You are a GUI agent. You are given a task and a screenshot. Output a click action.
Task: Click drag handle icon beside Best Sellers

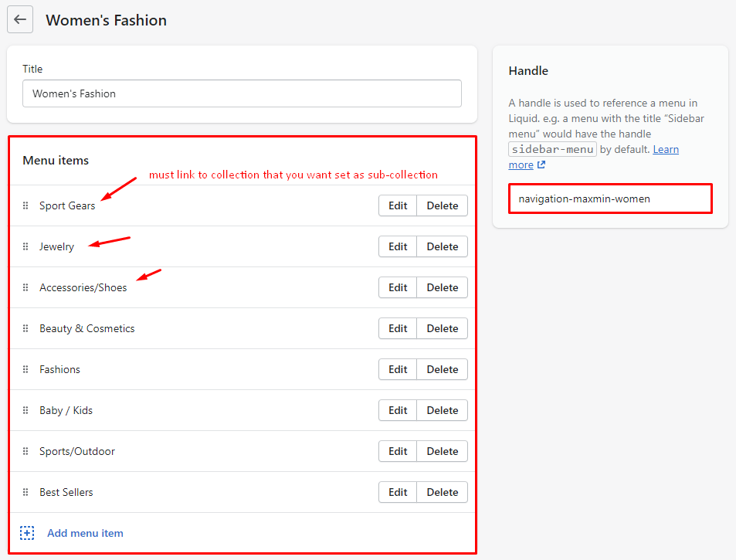[25, 493]
